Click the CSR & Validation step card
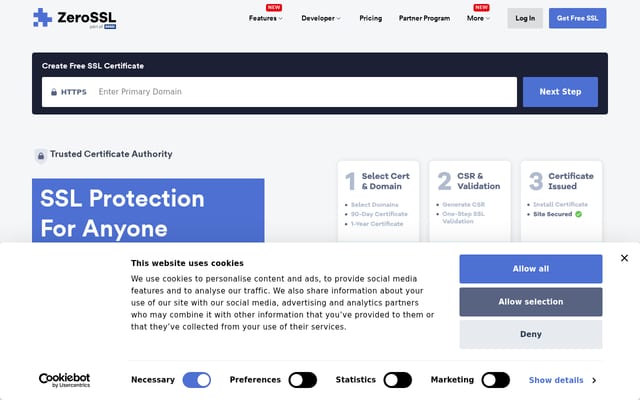The height and width of the screenshot is (400, 640). [470, 202]
